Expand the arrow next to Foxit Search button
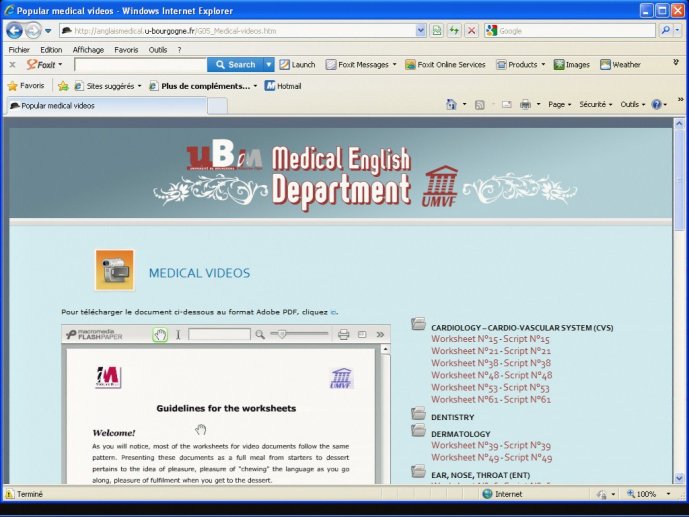689x517 pixels. pyautogui.click(x=268, y=65)
